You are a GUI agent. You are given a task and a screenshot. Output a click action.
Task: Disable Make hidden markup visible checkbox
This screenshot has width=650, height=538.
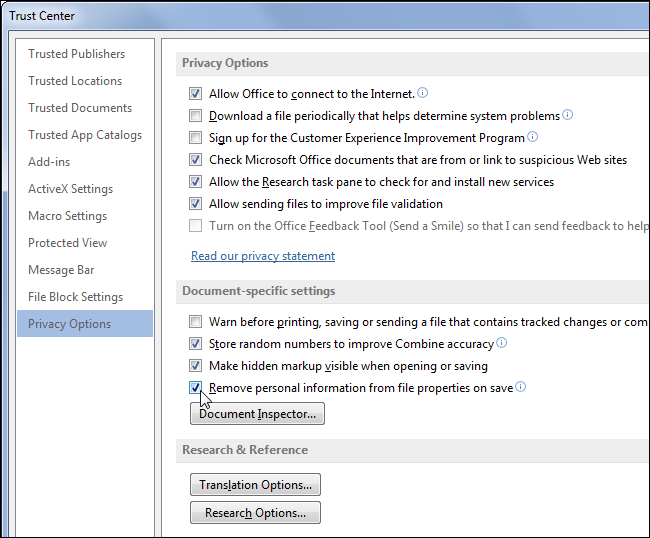pos(196,366)
